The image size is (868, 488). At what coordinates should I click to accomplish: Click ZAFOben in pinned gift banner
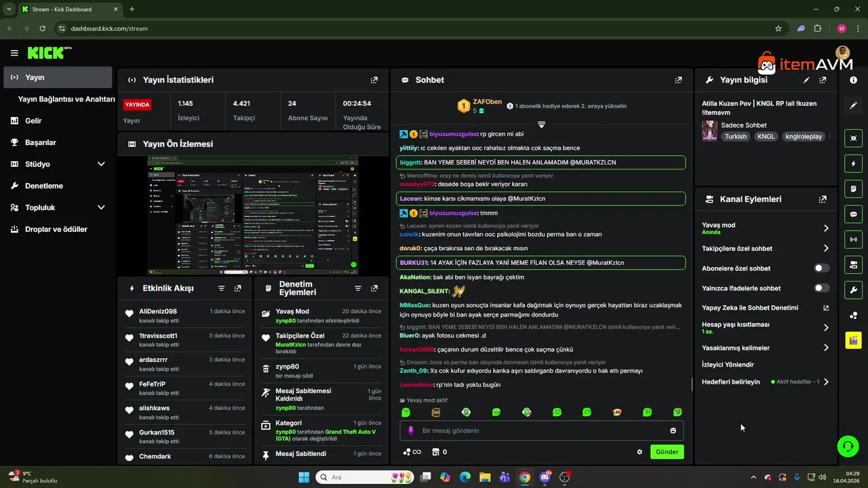488,102
